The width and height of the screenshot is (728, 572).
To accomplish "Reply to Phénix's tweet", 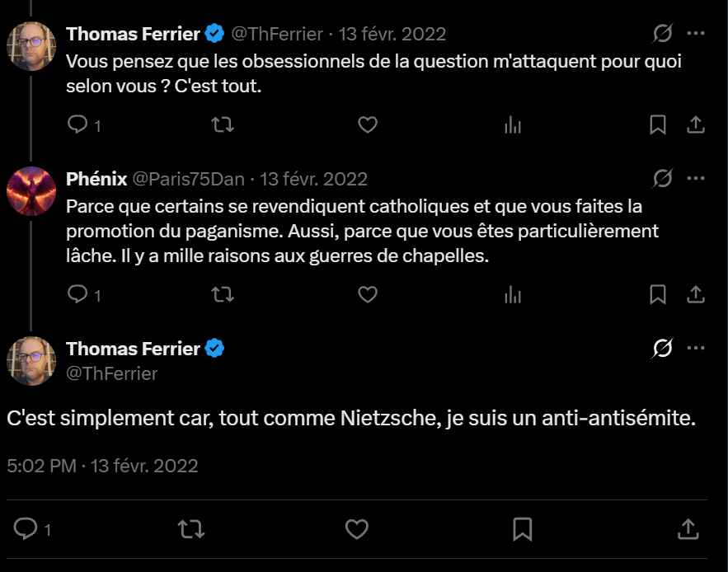I will point(77,293).
